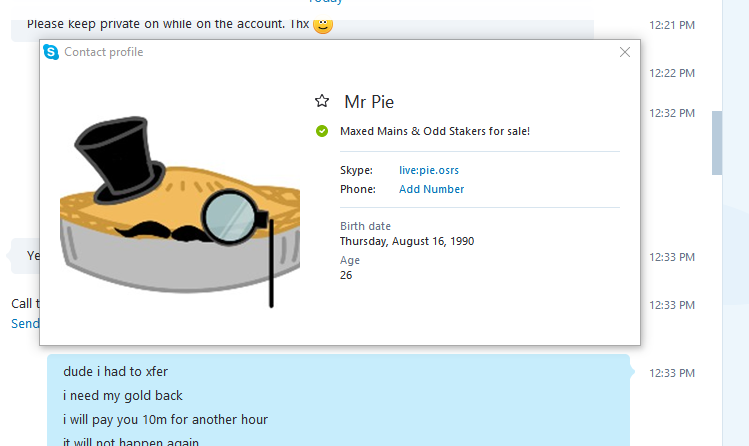Click the smiley emoticon in the chat message
This screenshot has width=749, height=446.
coord(323,25)
